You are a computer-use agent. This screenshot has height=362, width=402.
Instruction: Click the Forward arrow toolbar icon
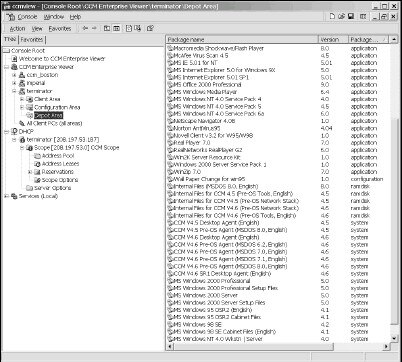pos(94,28)
